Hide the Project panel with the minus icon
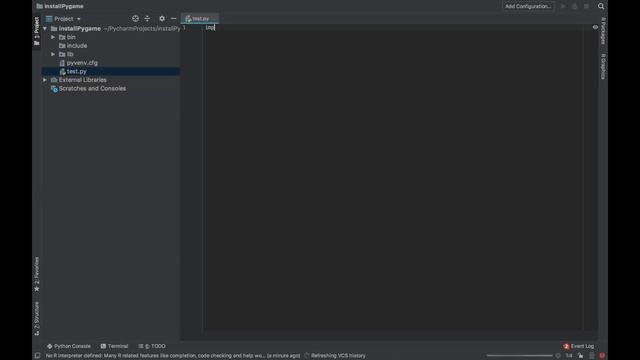 [x=173, y=19]
